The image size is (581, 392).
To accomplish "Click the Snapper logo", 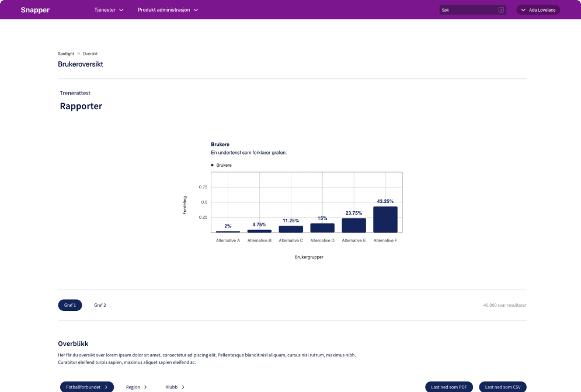I will tap(35, 10).
